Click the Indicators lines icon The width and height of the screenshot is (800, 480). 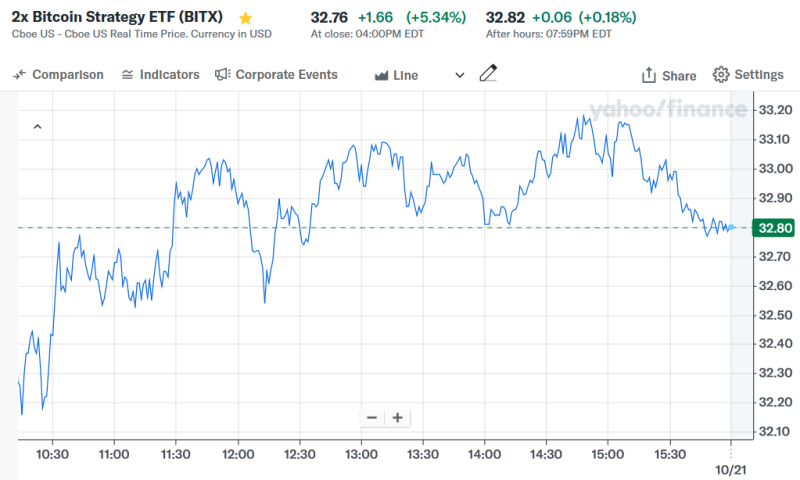pos(127,75)
